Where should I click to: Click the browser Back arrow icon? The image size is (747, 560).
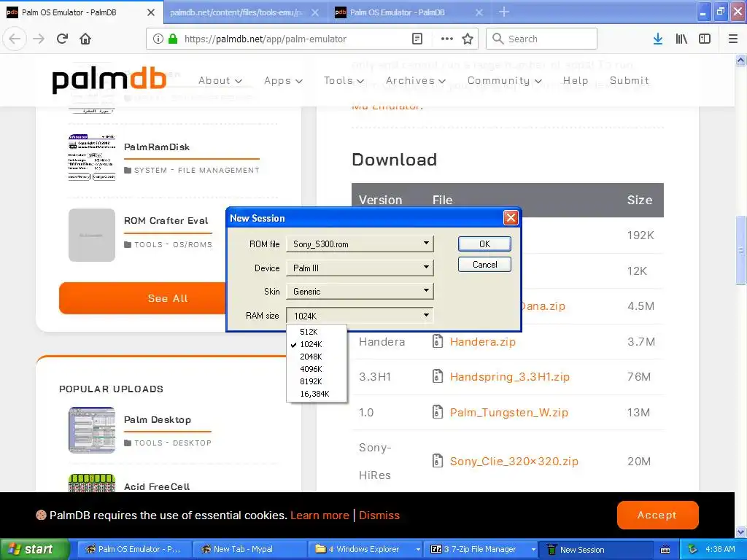(x=15, y=39)
